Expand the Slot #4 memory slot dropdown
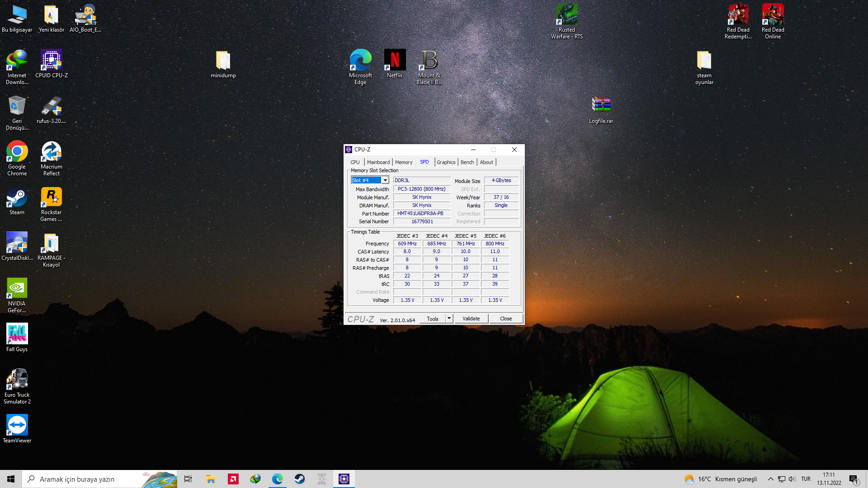Viewport: 868px width, 488px height. (x=385, y=180)
